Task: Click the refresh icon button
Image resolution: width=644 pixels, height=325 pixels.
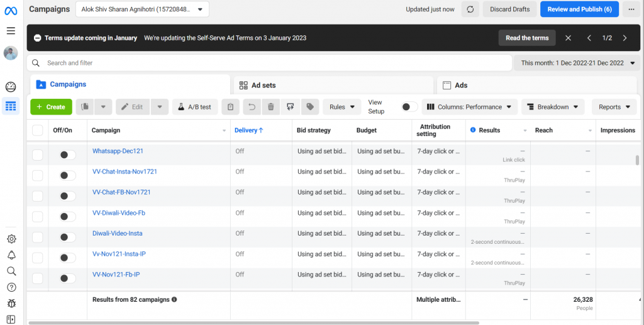Action: 470,9
